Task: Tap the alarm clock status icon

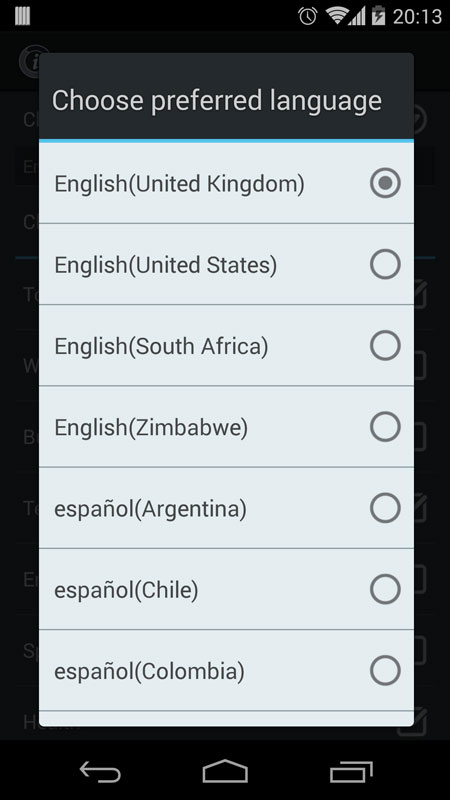Action: pos(308,16)
